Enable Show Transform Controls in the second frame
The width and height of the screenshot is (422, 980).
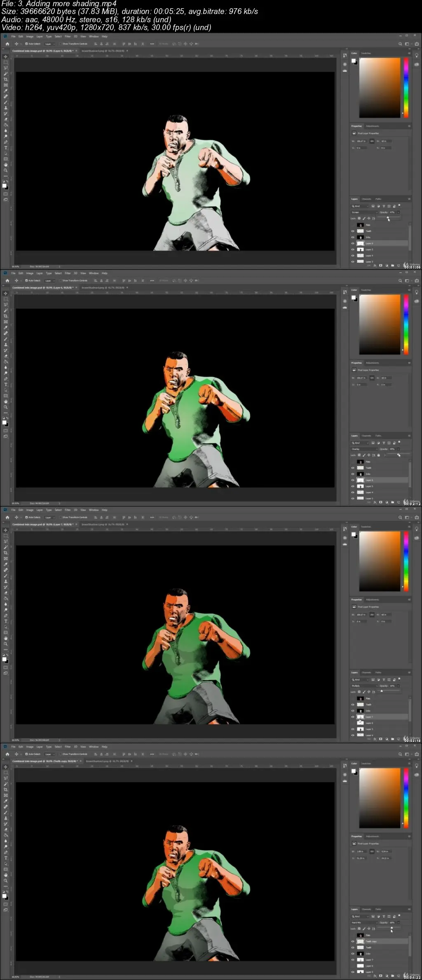click(x=60, y=280)
